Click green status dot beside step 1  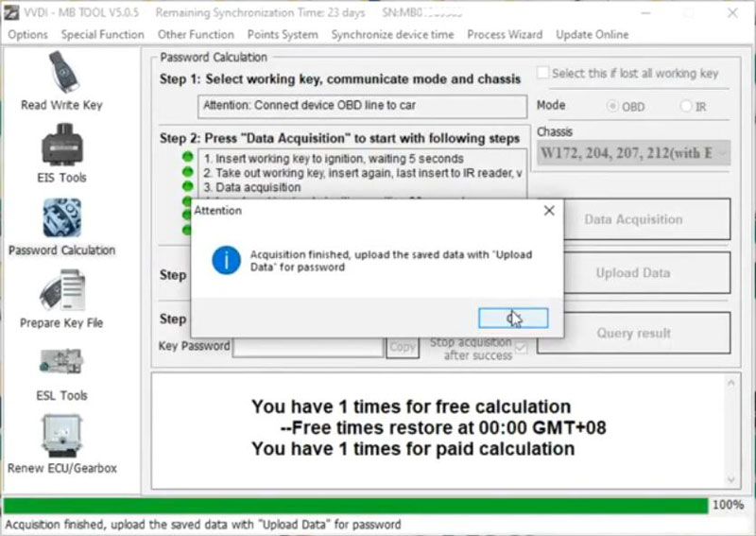187,157
